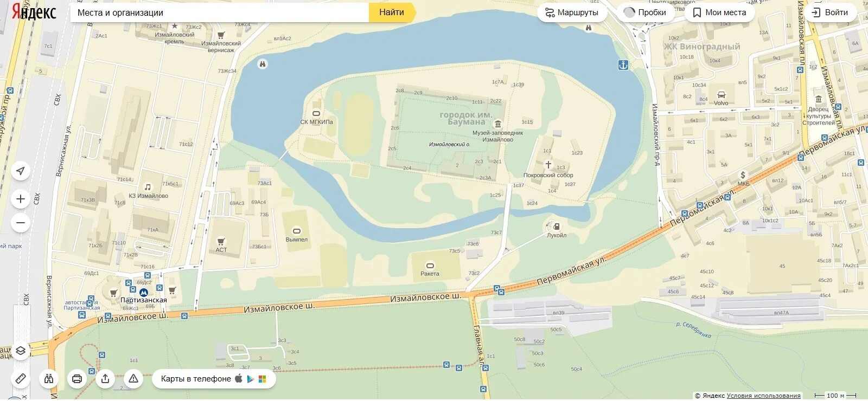This screenshot has height=401, width=868.
Task: Toggle the Пробки traffic layer
Action: [x=645, y=12]
